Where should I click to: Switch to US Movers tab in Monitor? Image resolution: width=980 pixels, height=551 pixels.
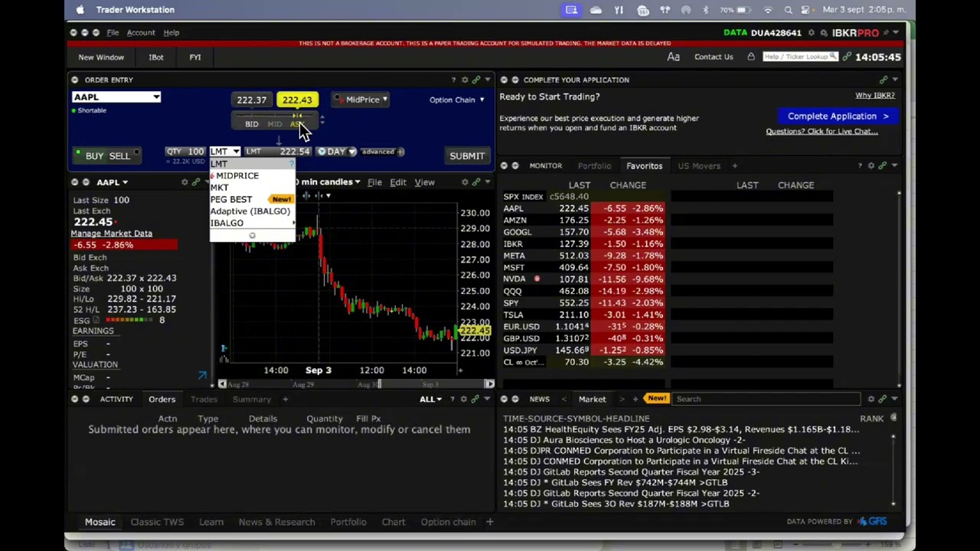point(699,166)
